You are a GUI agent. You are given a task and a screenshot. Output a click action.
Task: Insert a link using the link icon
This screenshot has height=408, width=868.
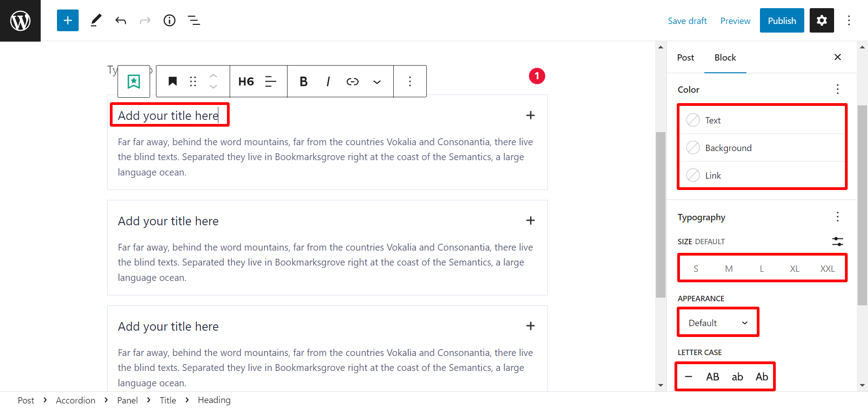coord(353,81)
